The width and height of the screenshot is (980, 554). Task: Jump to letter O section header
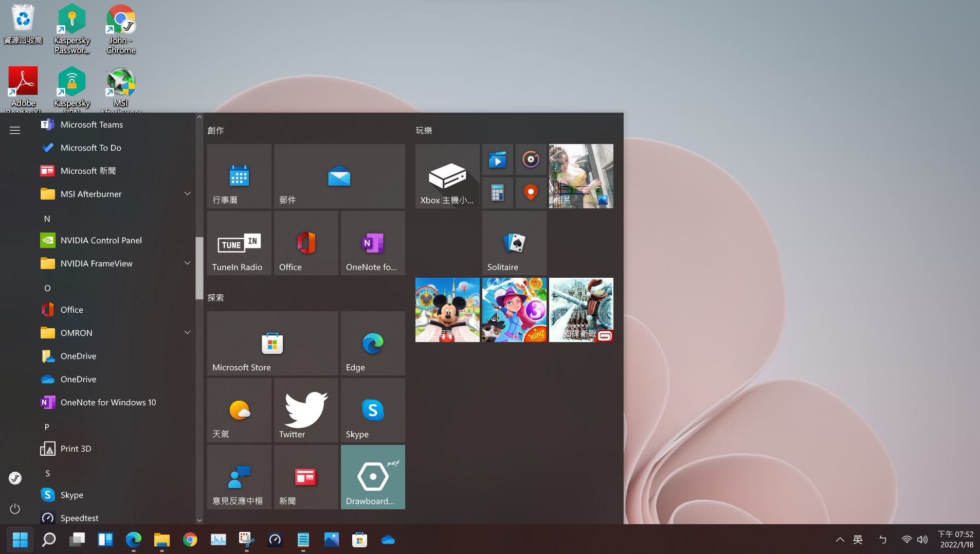tap(47, 288)
